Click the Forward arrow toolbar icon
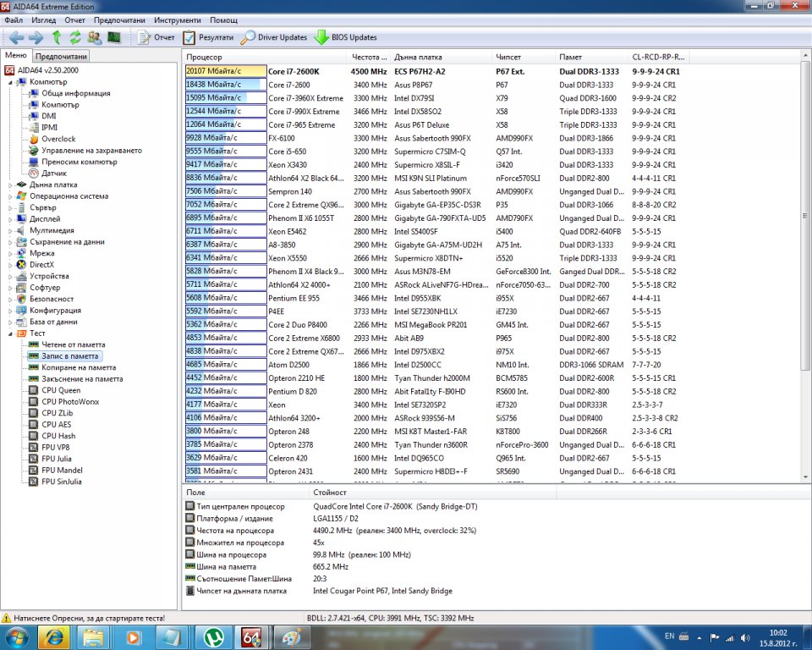The image size is (812, 650). 36,37
